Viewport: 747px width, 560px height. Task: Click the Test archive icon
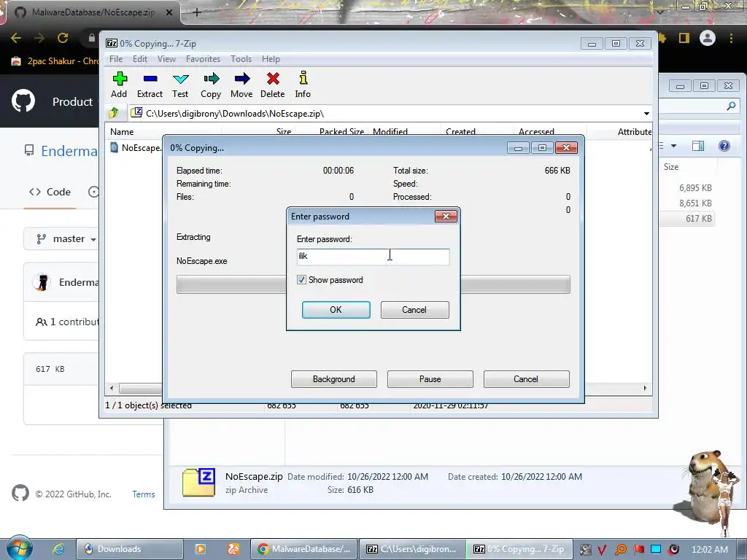181,79
